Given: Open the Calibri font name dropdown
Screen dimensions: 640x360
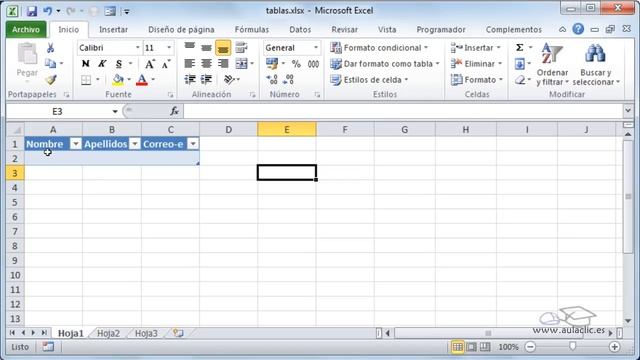Looking at the screenshot, I should [138, 48].
